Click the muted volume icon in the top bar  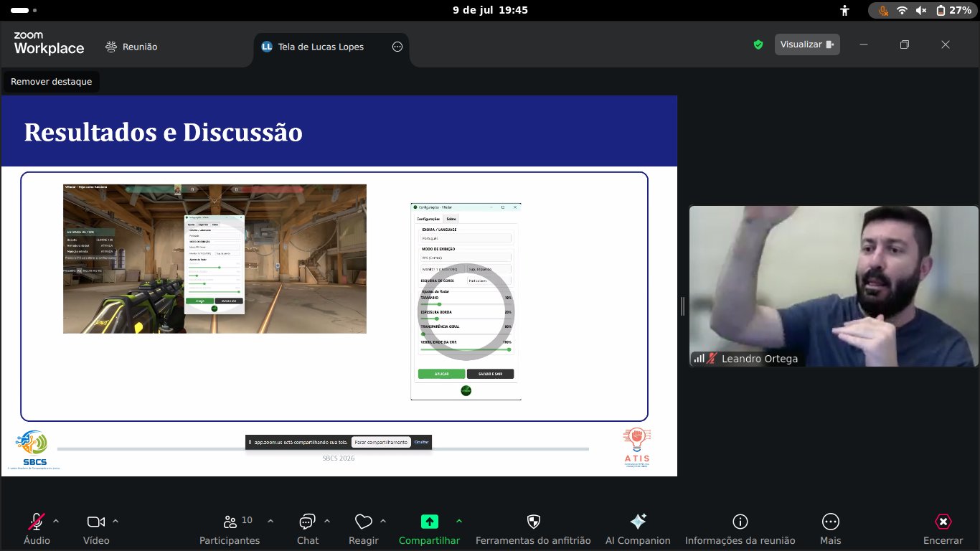click(x=921, y=10)
